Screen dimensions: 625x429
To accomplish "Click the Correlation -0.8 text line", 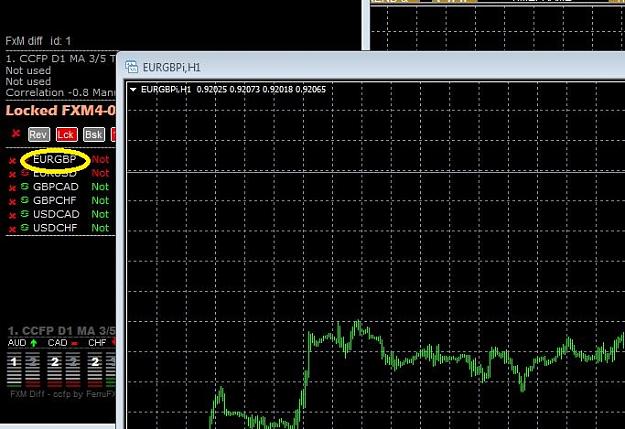I will 60,92.
